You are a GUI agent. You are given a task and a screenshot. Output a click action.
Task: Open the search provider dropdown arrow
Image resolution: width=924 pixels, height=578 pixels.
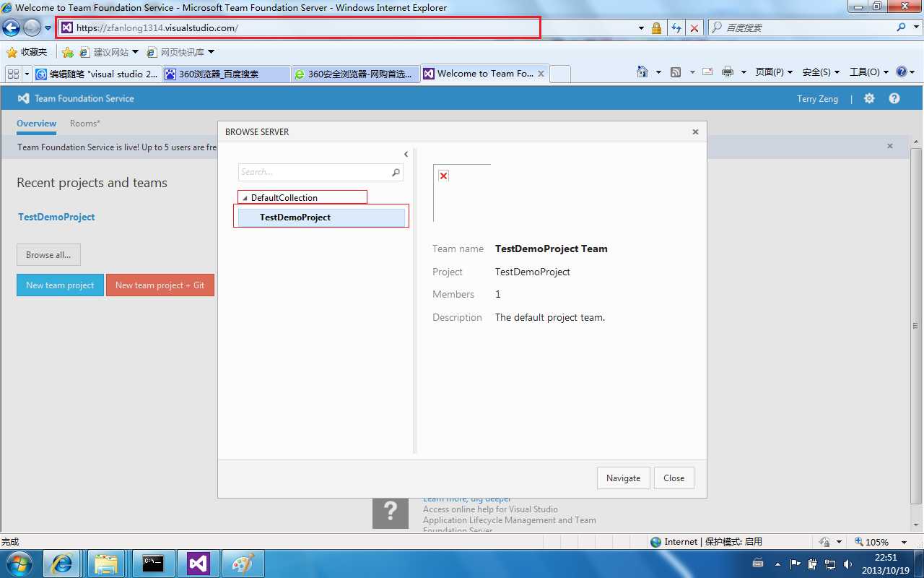tap(915, 27)
